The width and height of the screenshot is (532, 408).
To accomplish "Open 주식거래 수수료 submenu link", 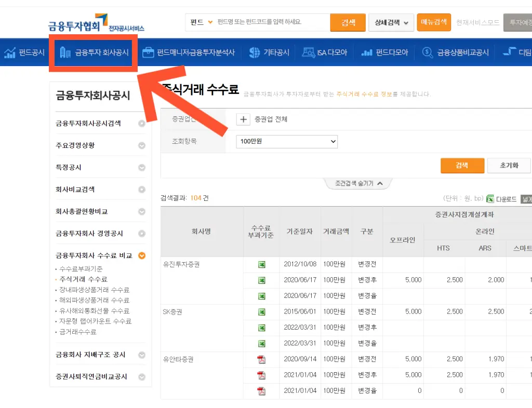I will tap(83, 279).
